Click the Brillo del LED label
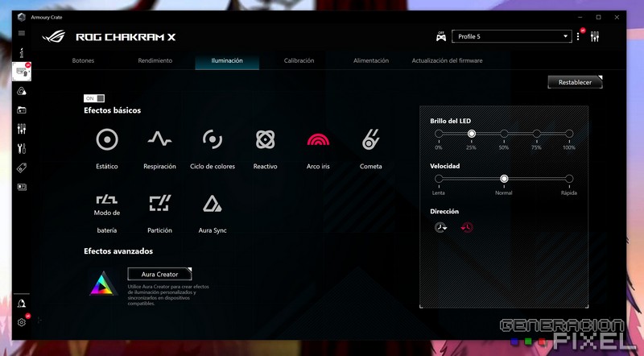Image resolution: width=644 pixels, height=356 pixels. pyautogui.click(x=451, y=121)
